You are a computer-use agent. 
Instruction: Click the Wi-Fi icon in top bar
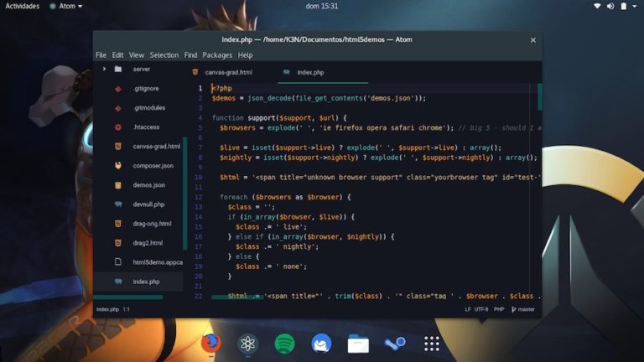[x=598, y=6]
